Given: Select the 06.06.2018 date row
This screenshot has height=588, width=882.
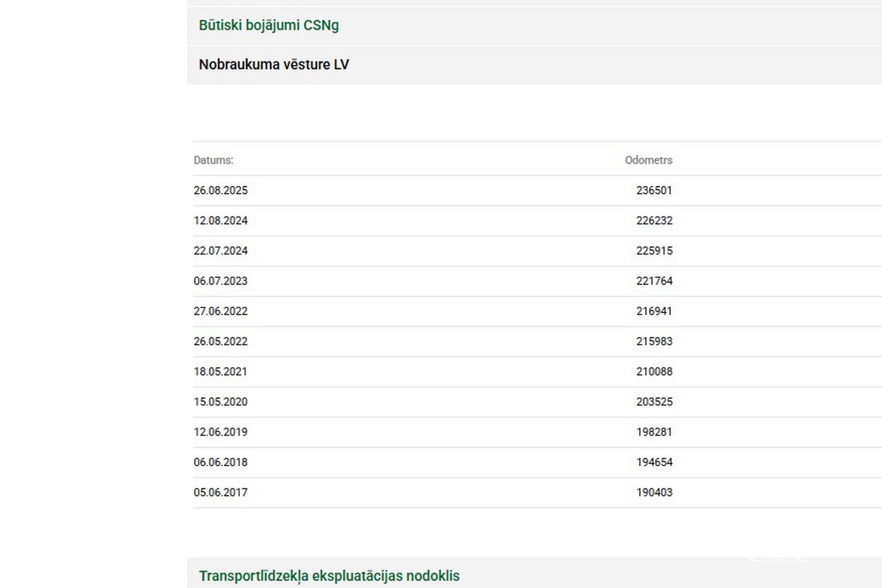Looking at the screenshot, I should [x=220, y=462].
